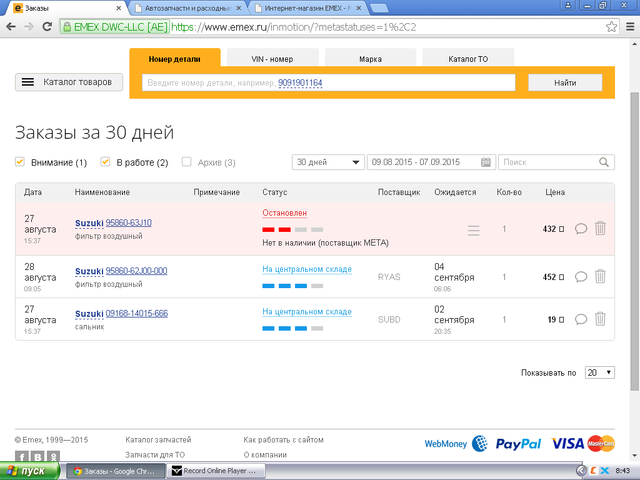
Task: Open the "Остановлен" status link
Action: (x=284, y=213)
